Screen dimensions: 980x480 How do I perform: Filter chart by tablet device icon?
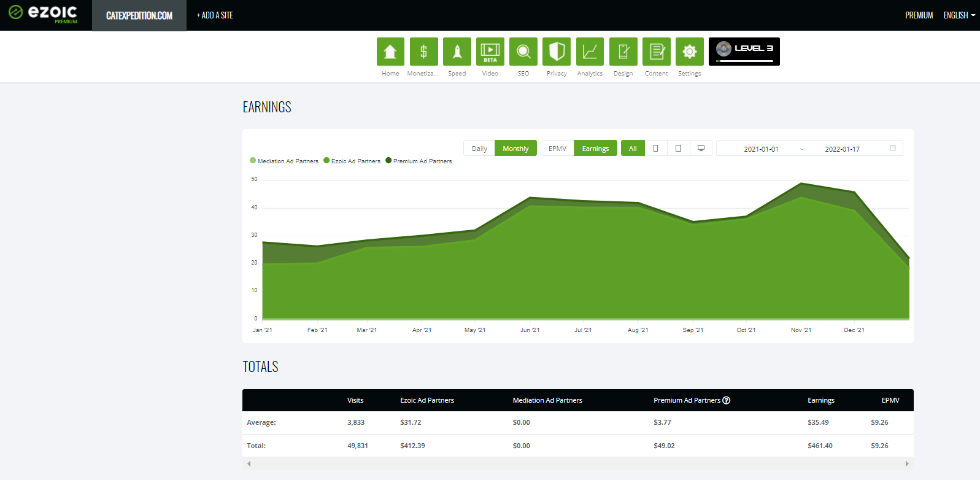pyautogui.click(x=678, y=148)
